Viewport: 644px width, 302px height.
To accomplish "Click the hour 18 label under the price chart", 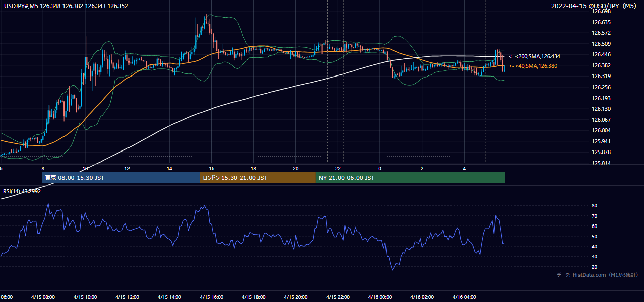I will [253, 169].
